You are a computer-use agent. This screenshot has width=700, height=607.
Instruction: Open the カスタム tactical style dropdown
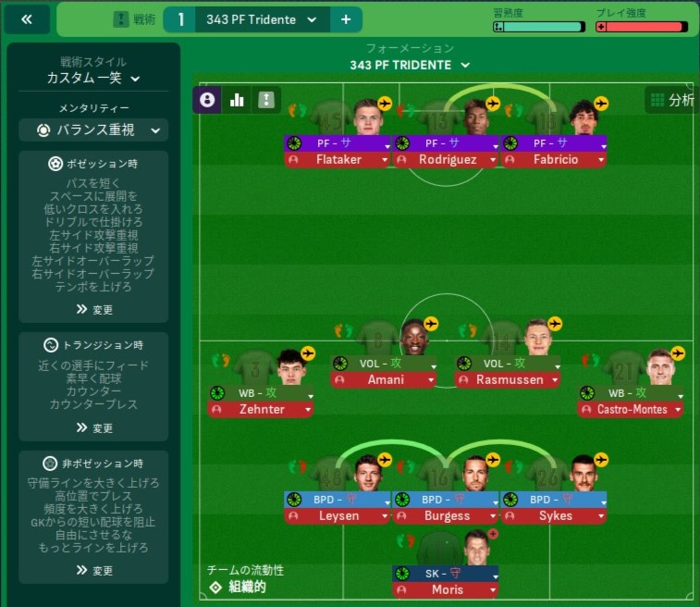tap(93, 78)
